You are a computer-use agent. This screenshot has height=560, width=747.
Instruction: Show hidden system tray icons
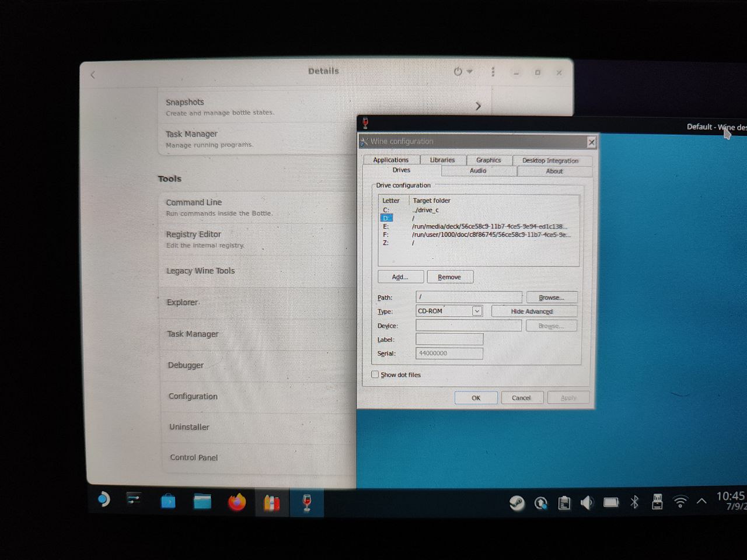coord(701,501)
